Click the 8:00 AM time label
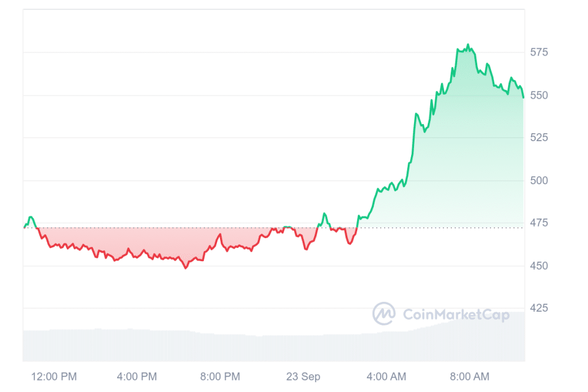 (x=470, y=377)
